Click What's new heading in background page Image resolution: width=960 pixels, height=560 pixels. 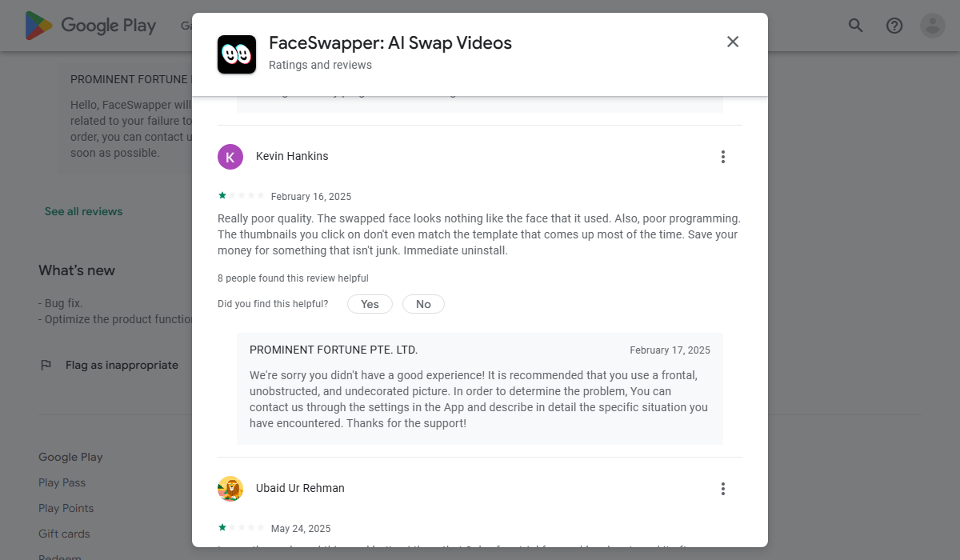(77, 270)
